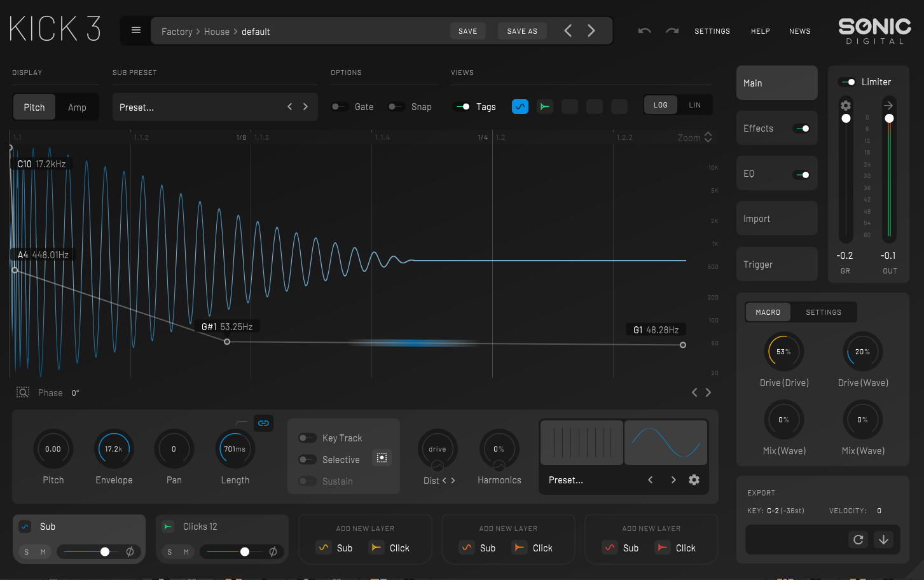The image size is (924, 580).
Task: Click the export refresh icon
Action: (858, 539)
